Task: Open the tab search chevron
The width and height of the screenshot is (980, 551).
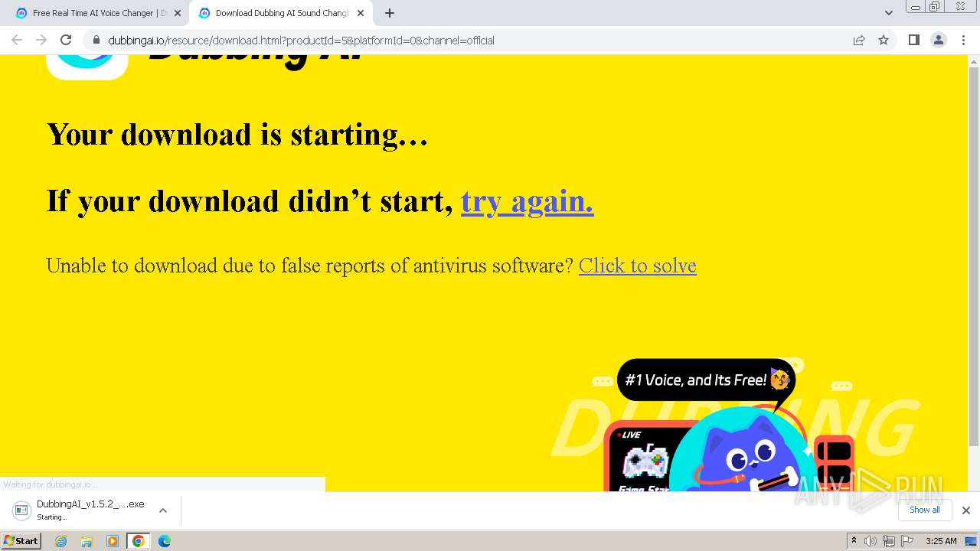Action: pyautogui.click(x=888, y=13)
